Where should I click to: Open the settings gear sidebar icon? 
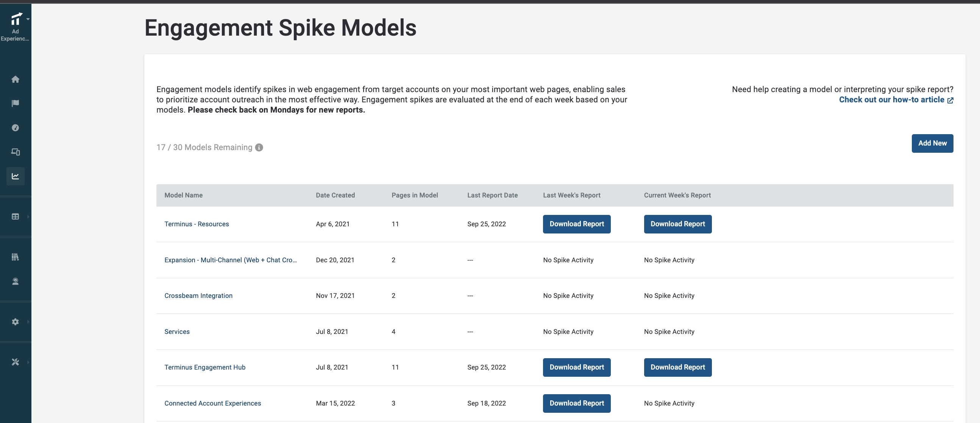tap(15, 322)
